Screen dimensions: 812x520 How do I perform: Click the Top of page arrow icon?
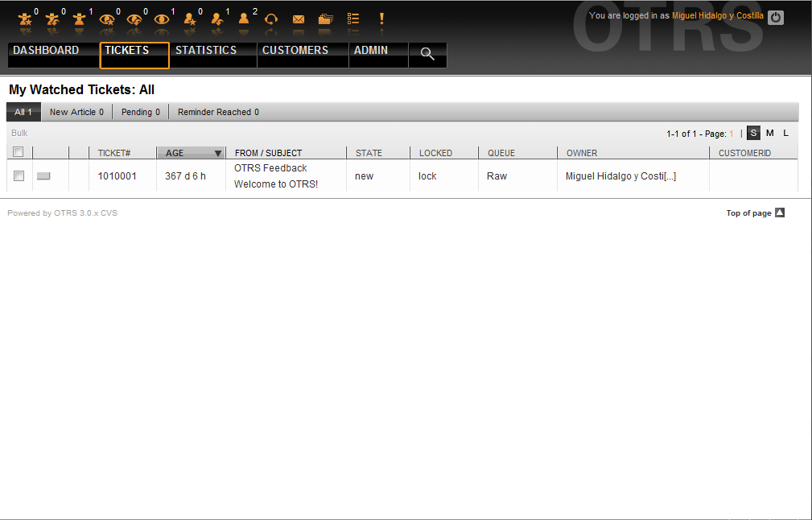click(x=779, y=213)
